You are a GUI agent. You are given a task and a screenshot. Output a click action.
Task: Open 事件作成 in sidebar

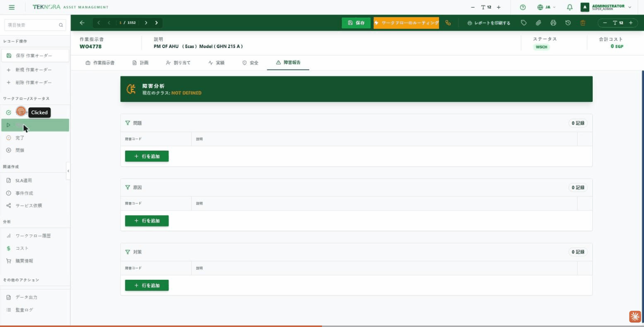35,193
